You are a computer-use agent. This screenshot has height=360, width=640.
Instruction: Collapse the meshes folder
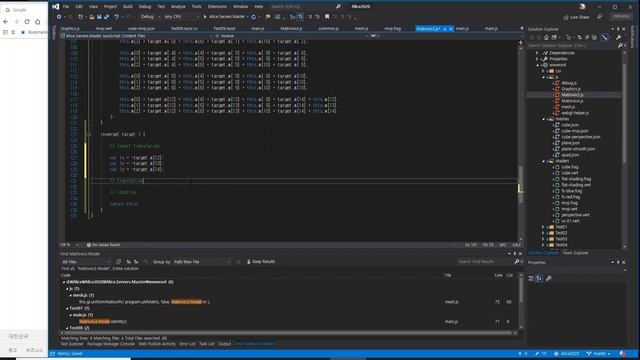(544, 119)
